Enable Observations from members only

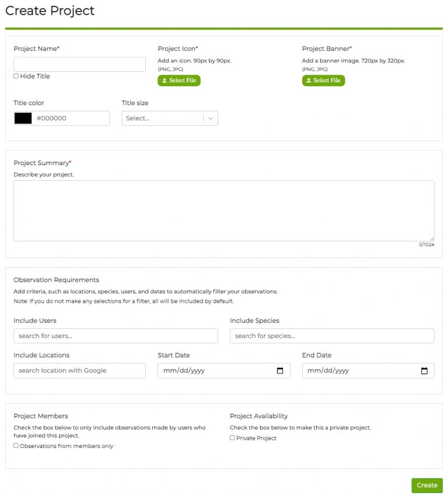pos(16,446)
